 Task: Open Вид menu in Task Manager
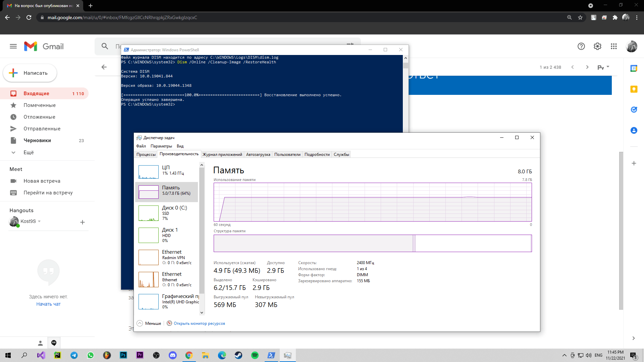pos(180,146)
